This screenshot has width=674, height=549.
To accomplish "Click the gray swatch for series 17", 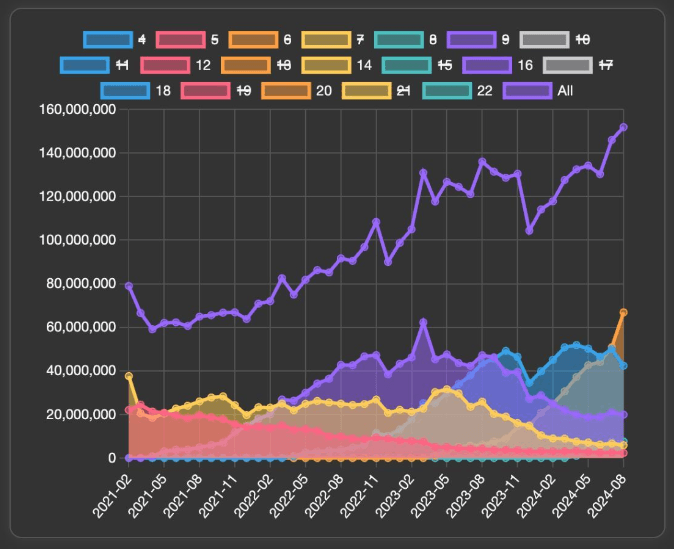I will 567,65.
